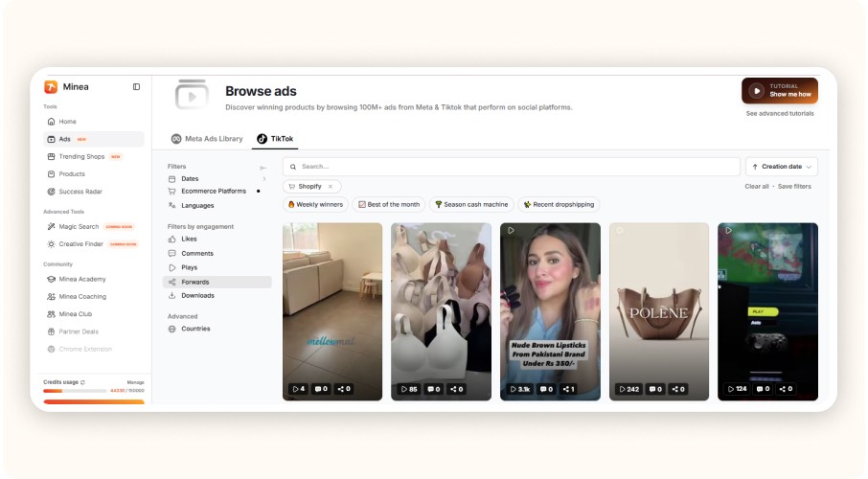The height and width of the screenshot is (479, 868).
Task: Expand the Dates filter
Action: 217,179
